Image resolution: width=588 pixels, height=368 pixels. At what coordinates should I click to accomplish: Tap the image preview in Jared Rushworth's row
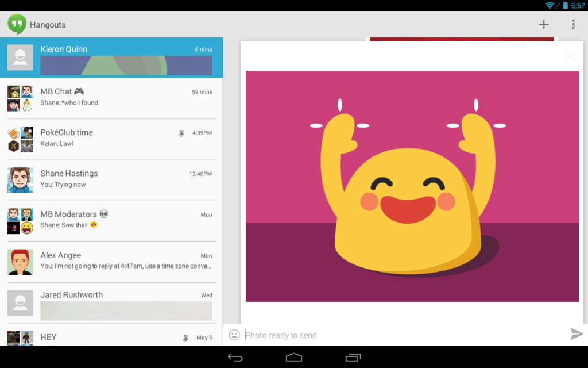126,310
